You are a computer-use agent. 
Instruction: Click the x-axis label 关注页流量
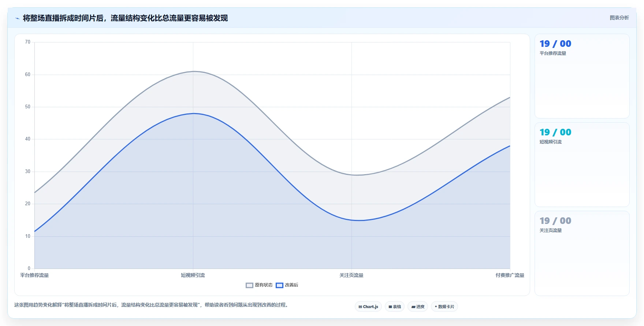click(x=351, y=275)
